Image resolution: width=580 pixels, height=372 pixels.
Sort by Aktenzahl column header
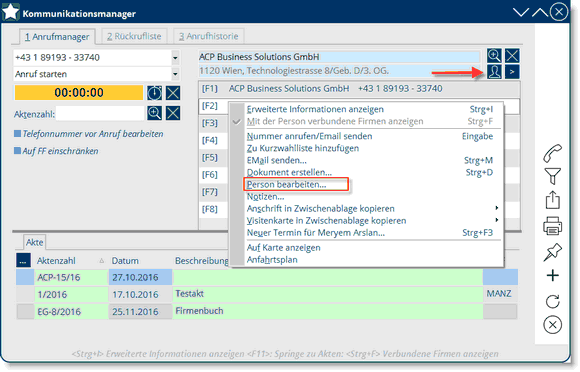tap(70, 261)
